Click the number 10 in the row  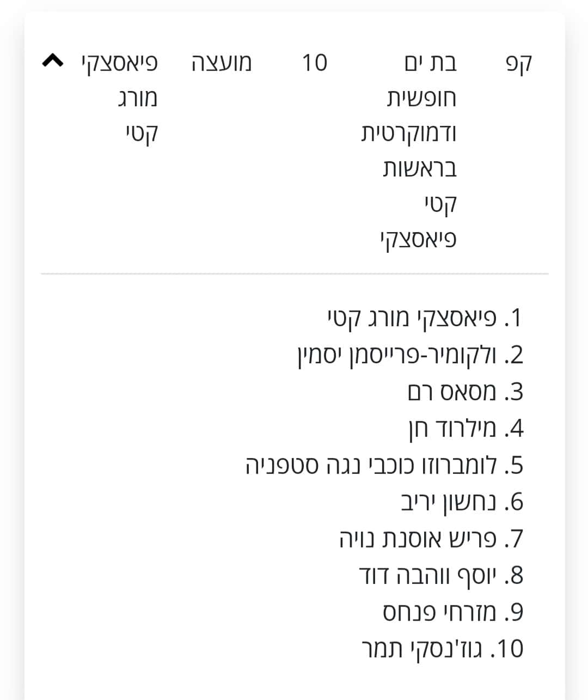[315, 63]
